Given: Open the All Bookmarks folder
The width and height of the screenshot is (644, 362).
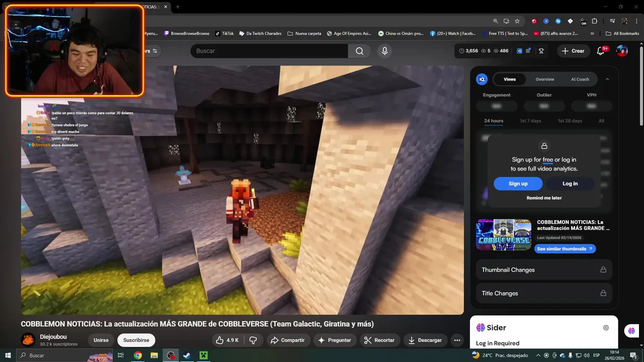Looking at the screenshot, I should pyautogui.click(x=622, y=34).
